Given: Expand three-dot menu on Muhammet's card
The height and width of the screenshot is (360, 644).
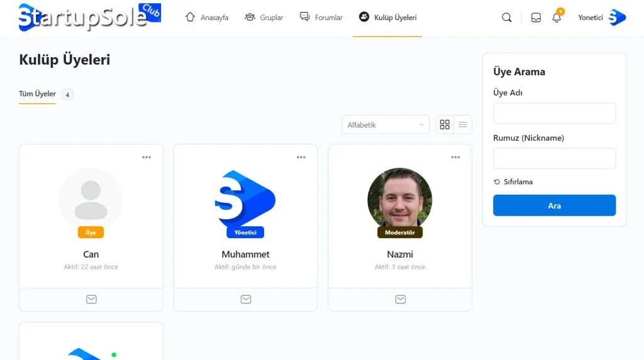Looking at the screenshot, I should pyautogui.click(x=301, y=157).
